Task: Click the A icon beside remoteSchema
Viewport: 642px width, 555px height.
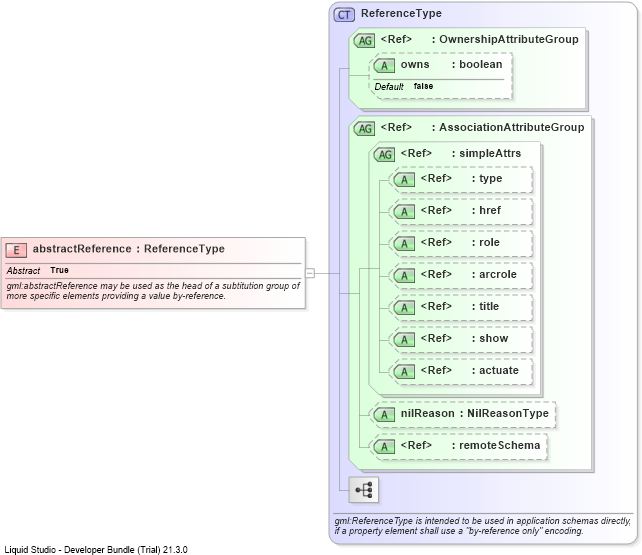Action: click(x=384, y=447)
